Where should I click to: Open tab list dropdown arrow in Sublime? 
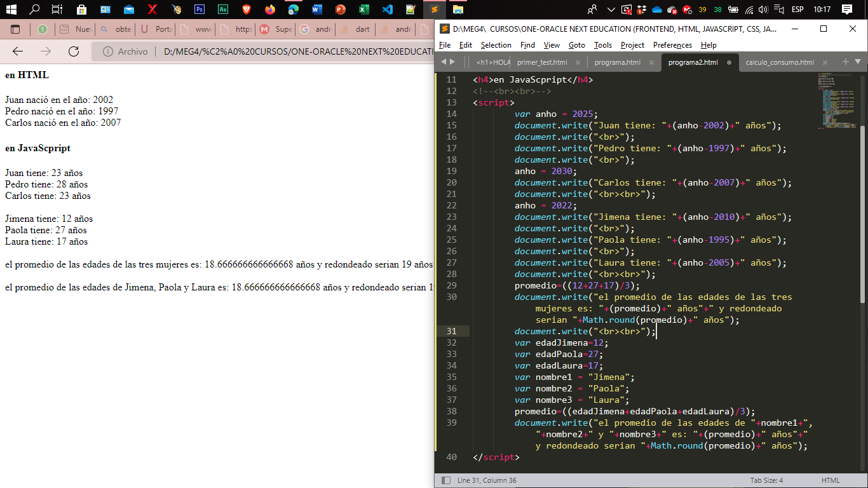pos(858,62)
